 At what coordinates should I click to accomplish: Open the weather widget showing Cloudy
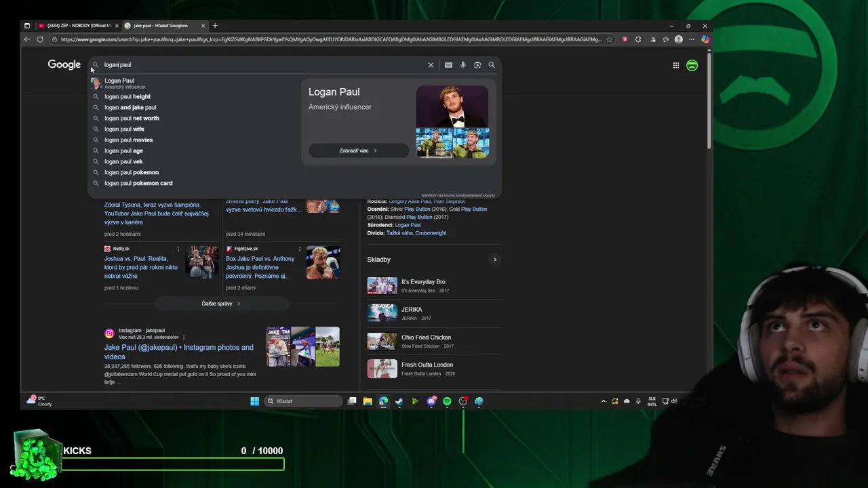(x=39, y=401)
